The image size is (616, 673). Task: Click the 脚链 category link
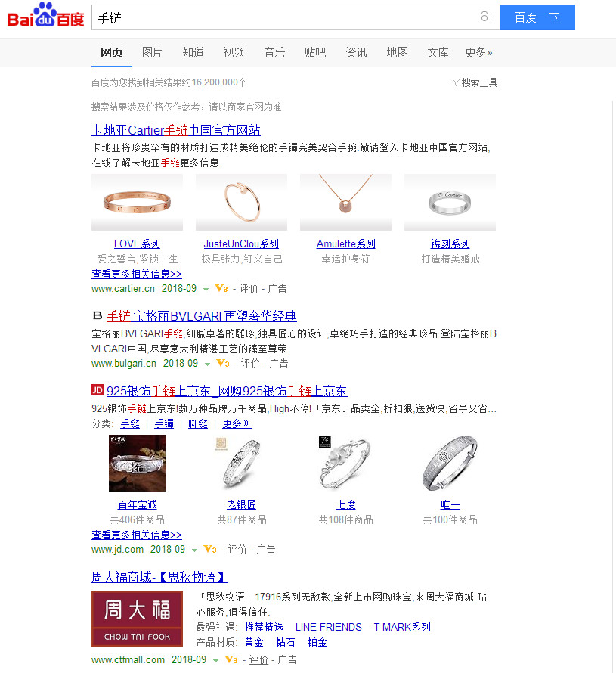point(198,423)
